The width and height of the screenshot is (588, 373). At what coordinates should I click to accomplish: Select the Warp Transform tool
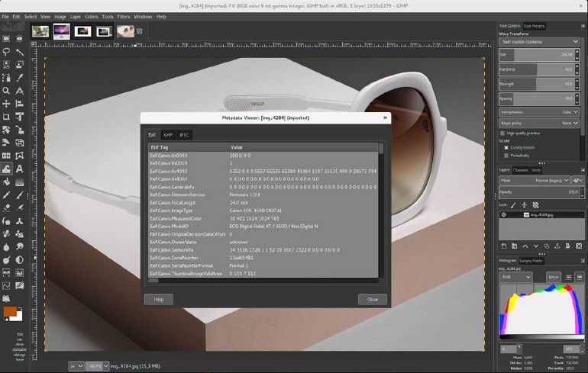click(6, 169)
